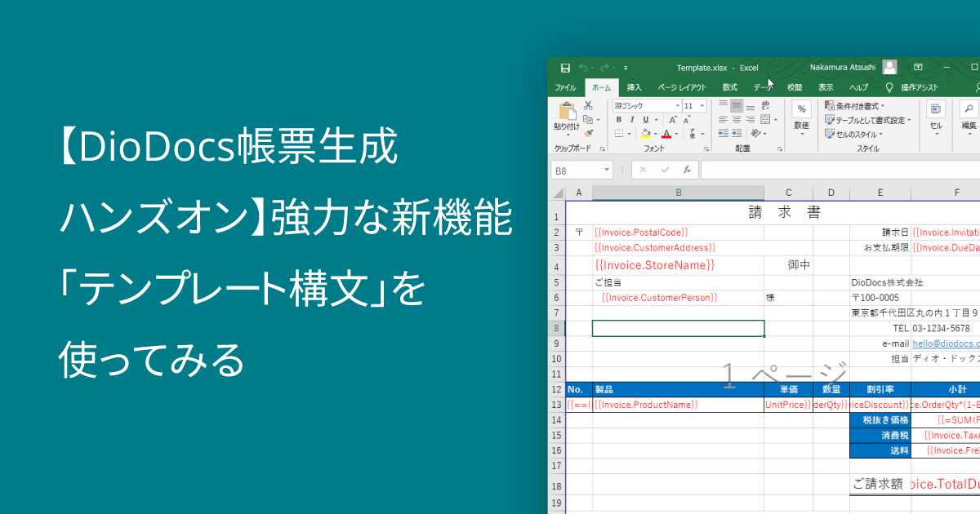Image resolution: width=980 pixels, height=514 pixels.
Task: Click the formula bar enter checkmark icon
Action: click(665, 171)
